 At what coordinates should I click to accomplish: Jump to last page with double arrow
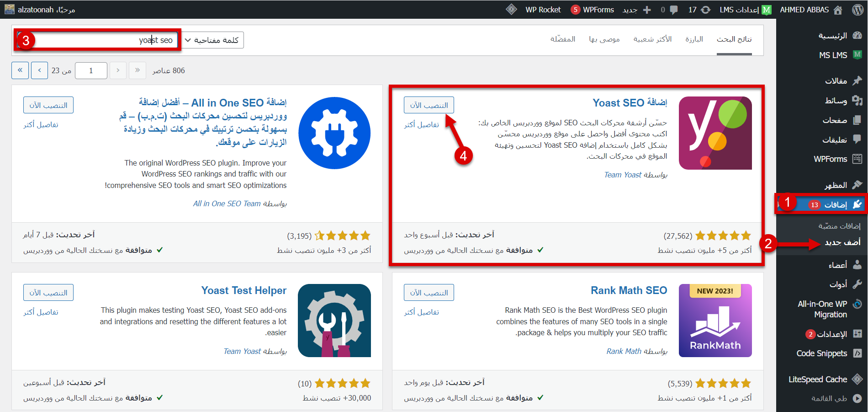[x=20, y=70]
